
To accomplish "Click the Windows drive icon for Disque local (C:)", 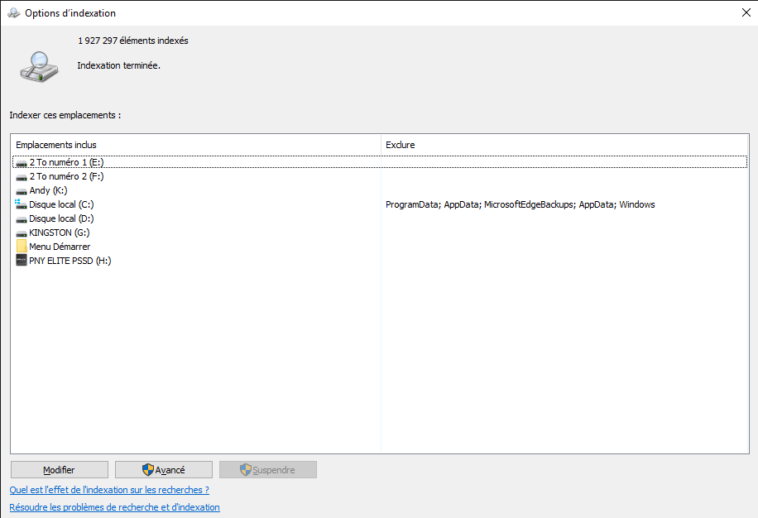I will click(x=21, y=204).
